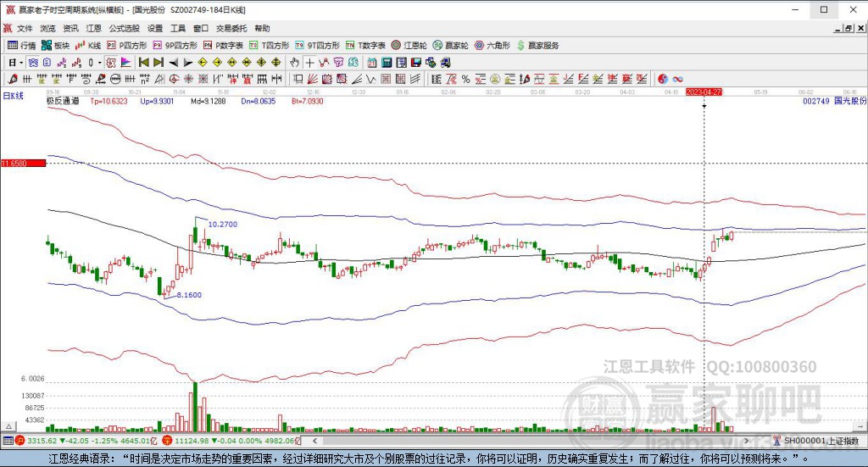Open the 江恩轮 Gann wheel

click(409, 46)
